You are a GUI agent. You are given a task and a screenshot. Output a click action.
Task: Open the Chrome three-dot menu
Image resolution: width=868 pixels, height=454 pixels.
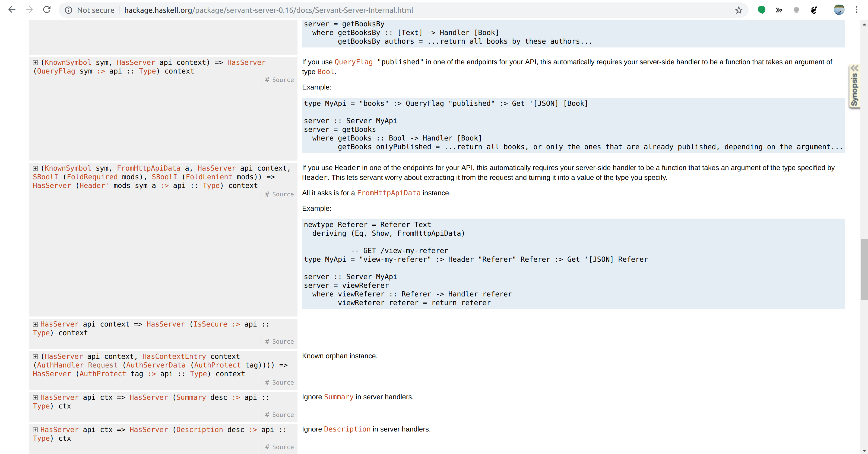point(856,10)
